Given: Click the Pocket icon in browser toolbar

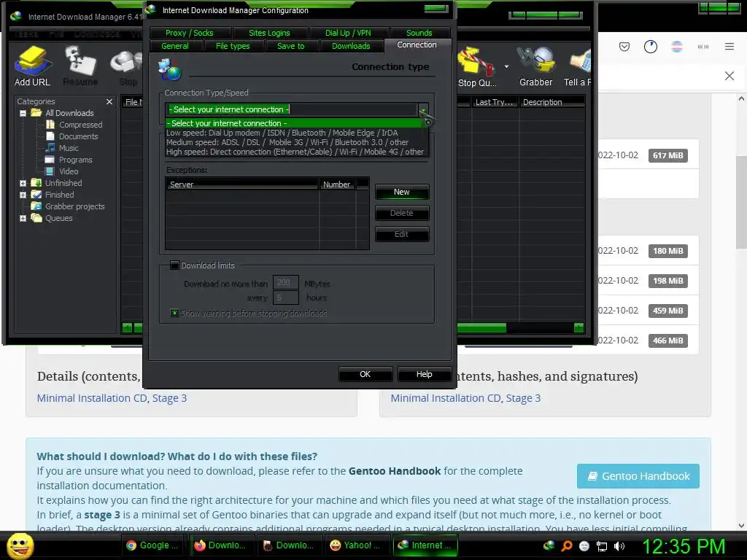Looking at the screenshot, I should click(624, 47).
